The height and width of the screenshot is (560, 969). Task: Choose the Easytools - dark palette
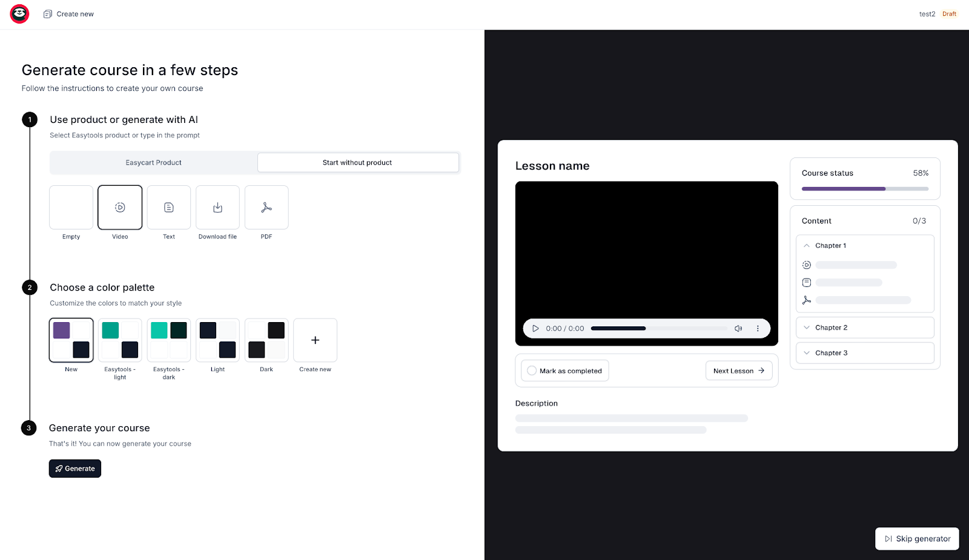tap(169, 340)
